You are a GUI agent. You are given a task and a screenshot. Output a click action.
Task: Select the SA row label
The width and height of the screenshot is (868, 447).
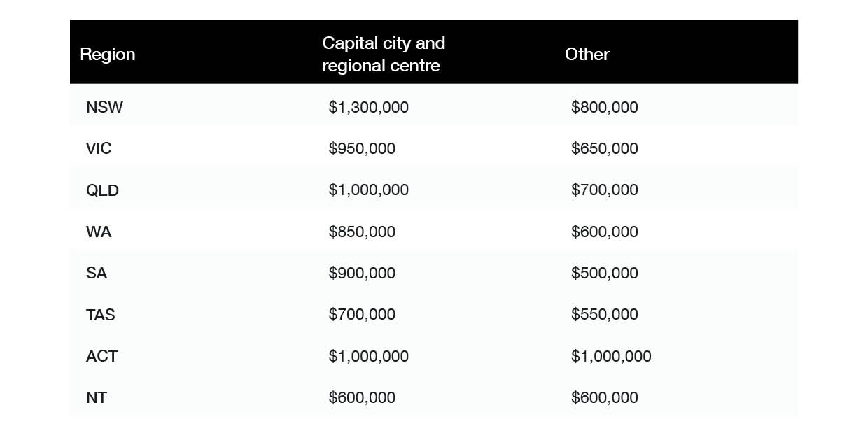[97, 273]
